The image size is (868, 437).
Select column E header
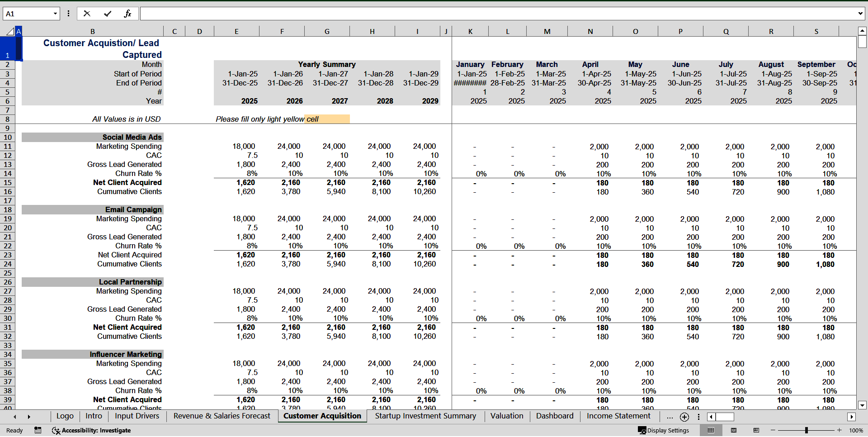(236, 31)
